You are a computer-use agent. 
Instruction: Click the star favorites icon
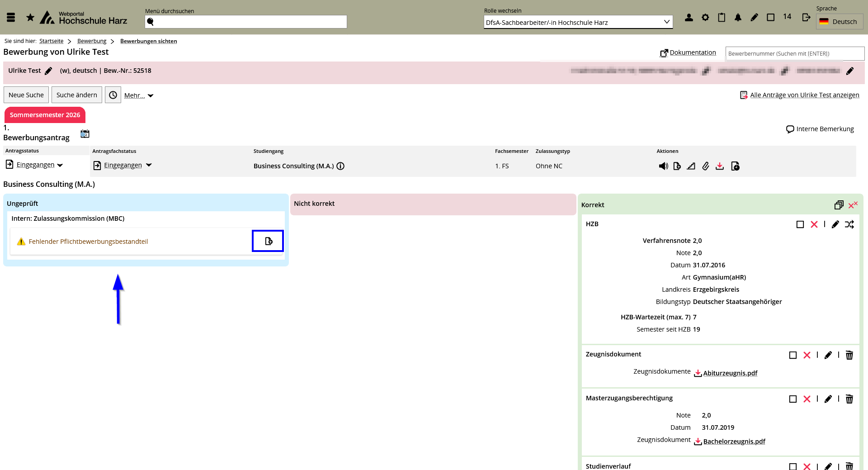(x=30, y=18)
